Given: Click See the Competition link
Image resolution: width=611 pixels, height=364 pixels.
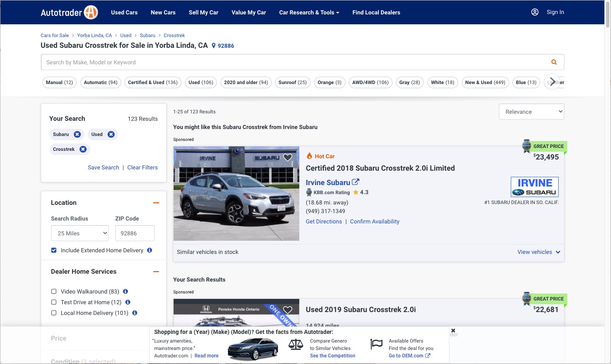Looking at the screenshot, I should point(332,356).
